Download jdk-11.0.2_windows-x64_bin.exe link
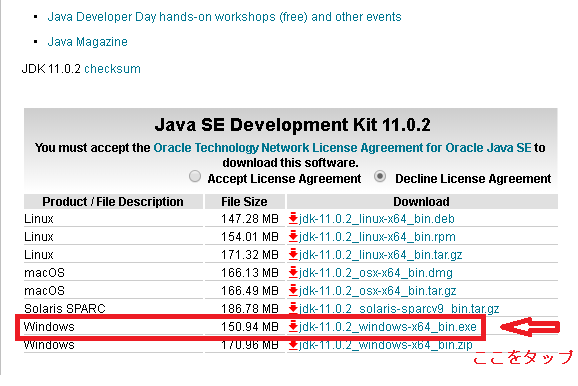Image resolution: width=578 pixels, height=386 pixels. click(x=387, y=327)
